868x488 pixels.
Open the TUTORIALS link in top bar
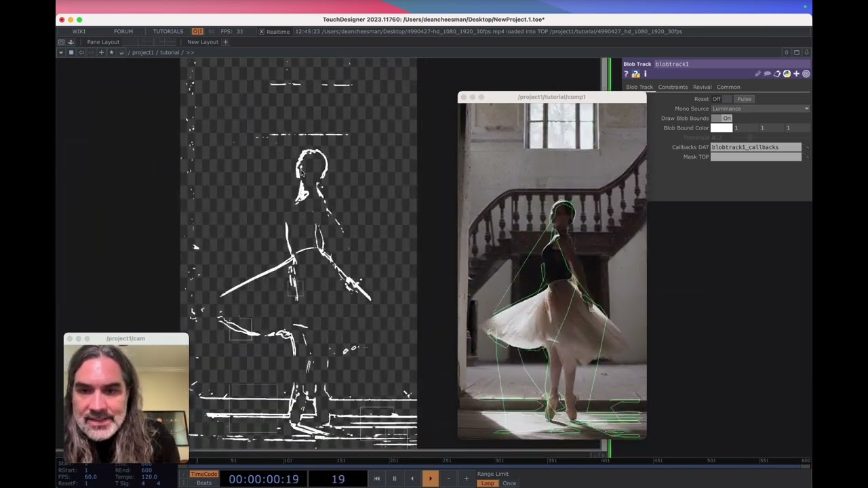(167, 31)
